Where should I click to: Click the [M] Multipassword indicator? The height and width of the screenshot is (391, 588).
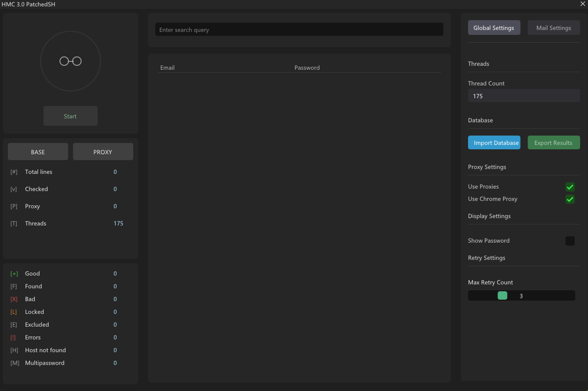tap(14, 363)
